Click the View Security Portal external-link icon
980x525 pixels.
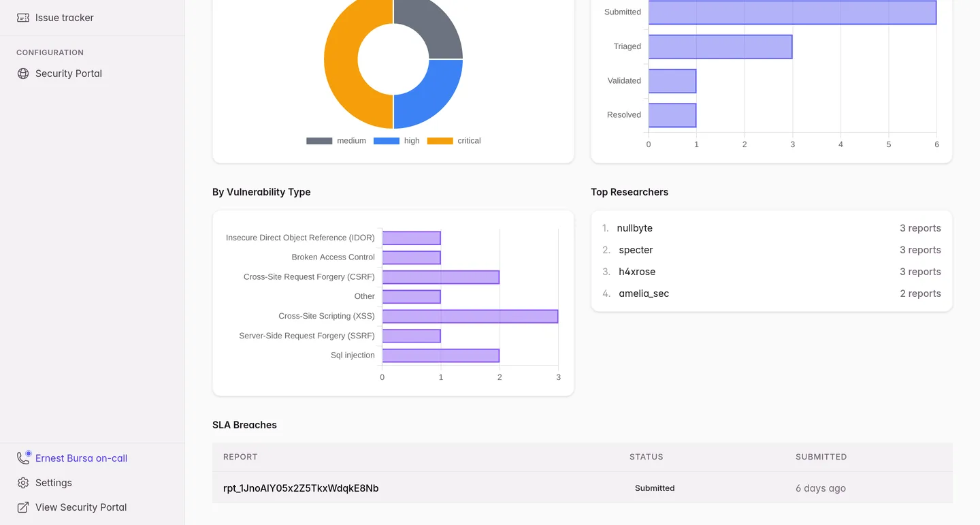click(23, 507)
